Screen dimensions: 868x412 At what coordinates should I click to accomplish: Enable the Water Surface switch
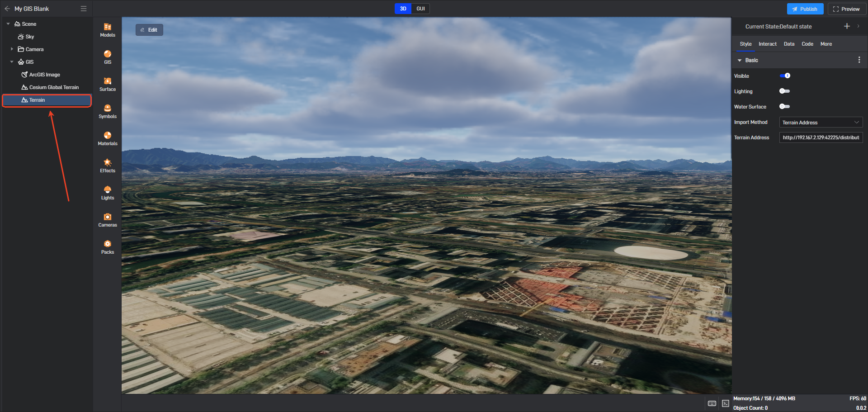click(x=785, y=107)
